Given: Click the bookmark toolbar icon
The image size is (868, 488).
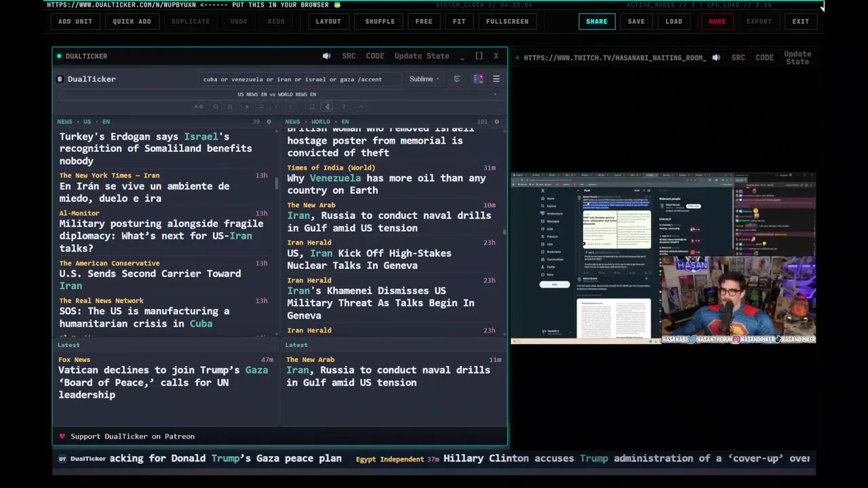Looking at the screenshot, I should coord(312,106).
